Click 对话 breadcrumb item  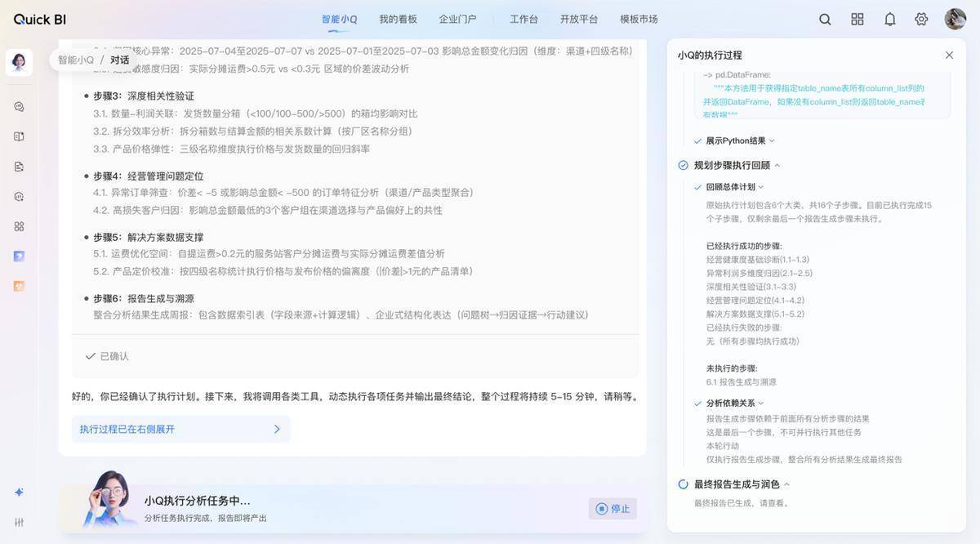120,60
